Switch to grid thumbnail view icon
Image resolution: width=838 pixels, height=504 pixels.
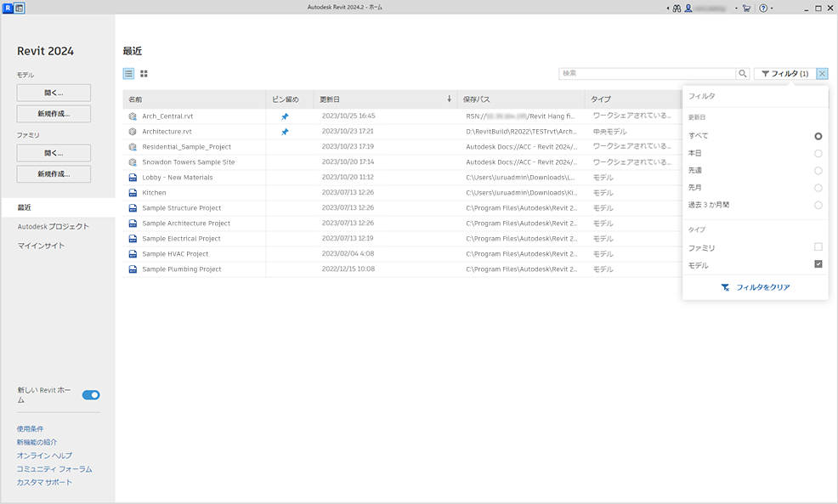144,74
